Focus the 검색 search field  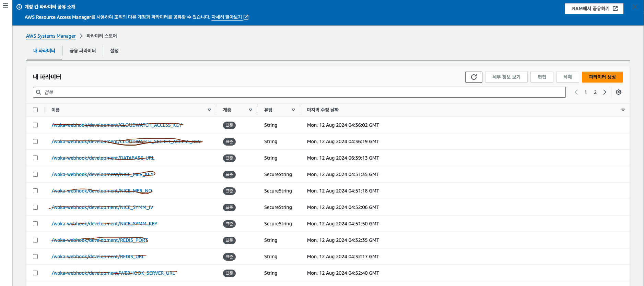(x=299, y=92)
